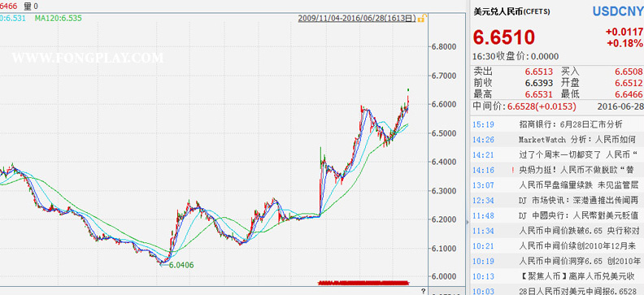Open the date range 2009/11/04-2016/06/28 link
644x295 pixels.
pos(357,18)
